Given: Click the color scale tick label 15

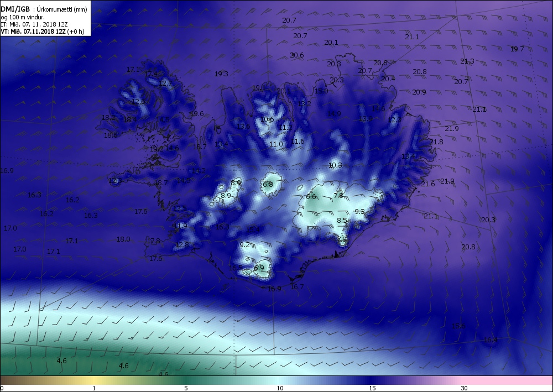Looking at the screenshot, I should (372, 389).
